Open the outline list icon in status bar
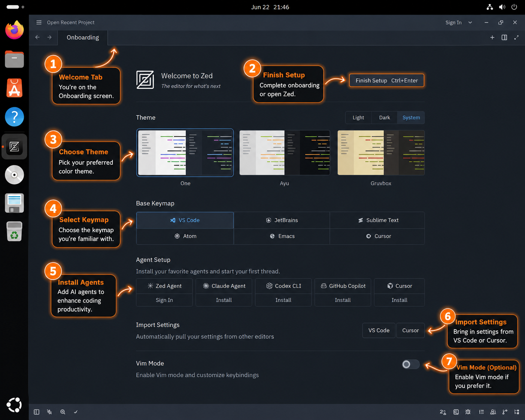This screenshot has height=420, width=525. click(x=481, y=412)
